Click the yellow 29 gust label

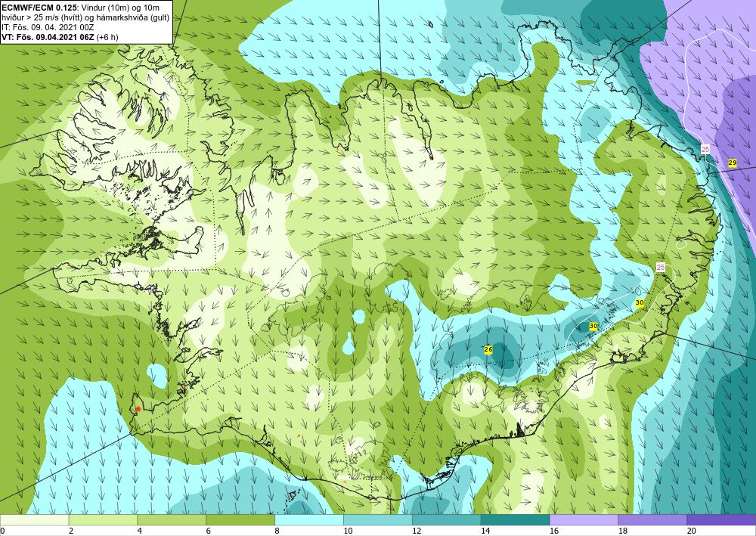(733, 163)
